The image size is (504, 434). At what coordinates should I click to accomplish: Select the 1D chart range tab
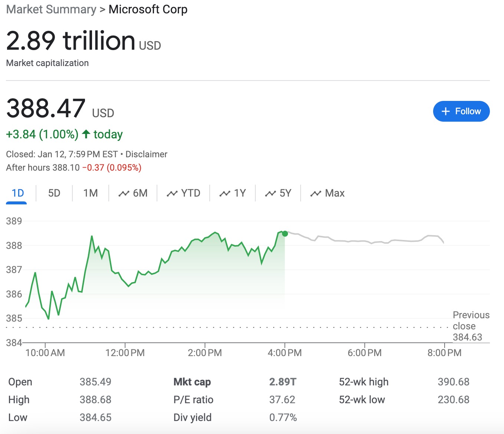(17, 193)
